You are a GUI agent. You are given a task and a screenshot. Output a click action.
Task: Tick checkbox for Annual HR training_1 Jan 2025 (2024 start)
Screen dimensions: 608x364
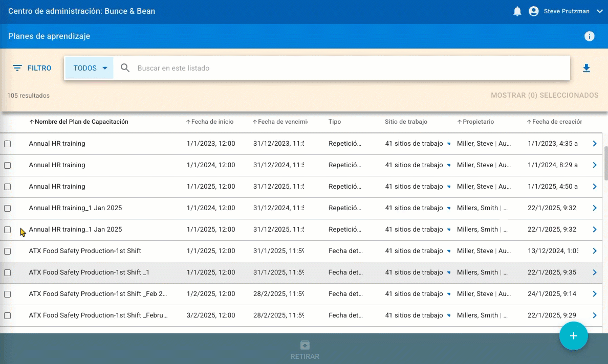coord(8,209)
